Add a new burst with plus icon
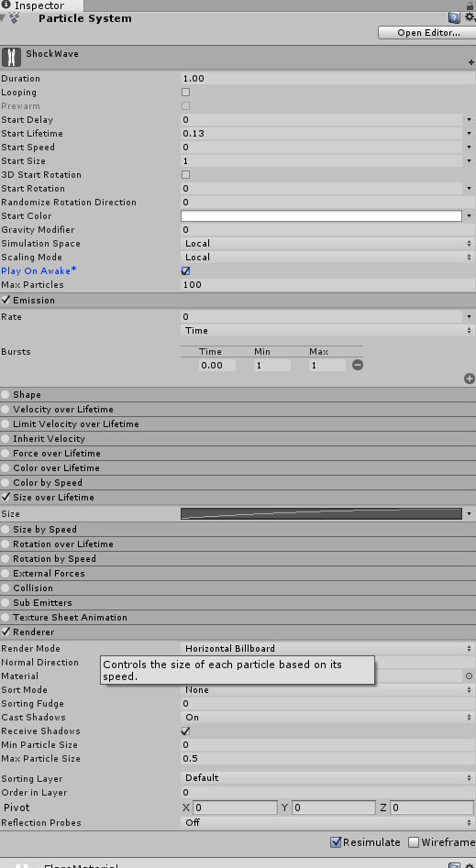 pos(470,379)
